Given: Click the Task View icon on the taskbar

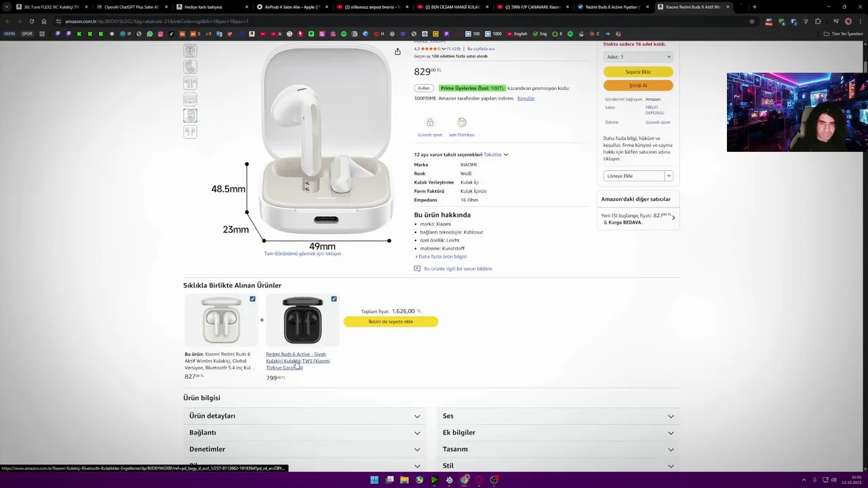Looking at the screenshot, I should point(389,480).
